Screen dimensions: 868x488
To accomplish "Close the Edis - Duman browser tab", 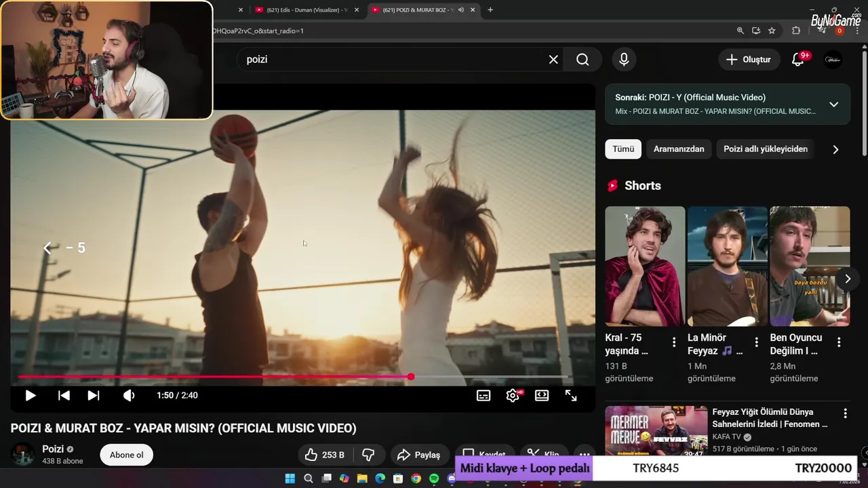I will click(357, 9).
